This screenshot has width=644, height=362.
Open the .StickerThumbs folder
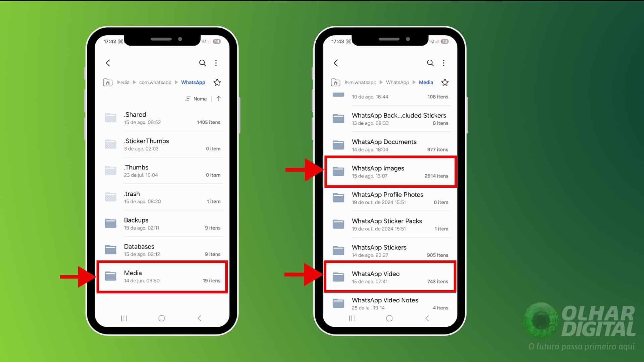click(x=162, y=144)
